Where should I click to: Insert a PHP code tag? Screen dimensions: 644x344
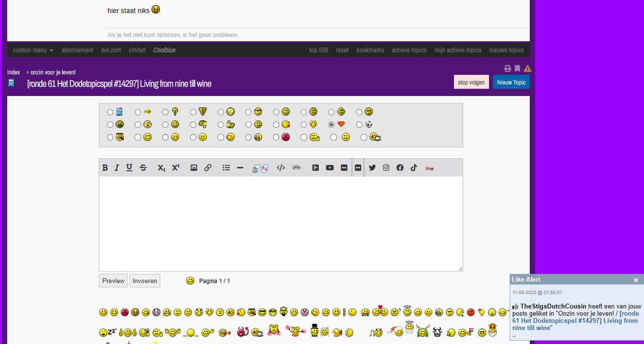tap(296, 168)
